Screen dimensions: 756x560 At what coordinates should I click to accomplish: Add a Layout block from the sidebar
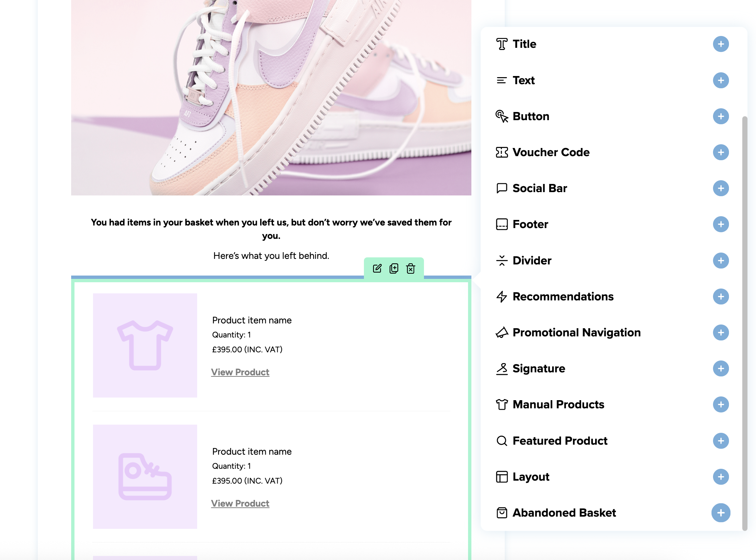pyautogui.click(x=721, y=477)
